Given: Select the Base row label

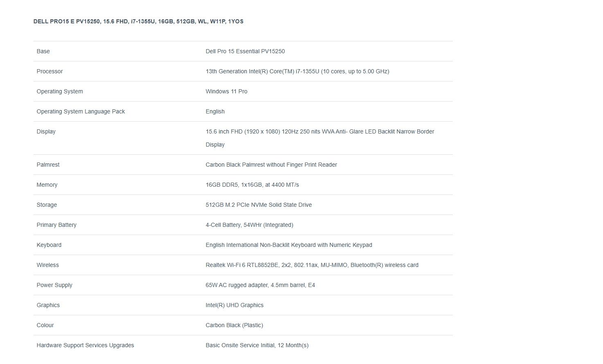Looking at the screenshot, I should 43,51.
